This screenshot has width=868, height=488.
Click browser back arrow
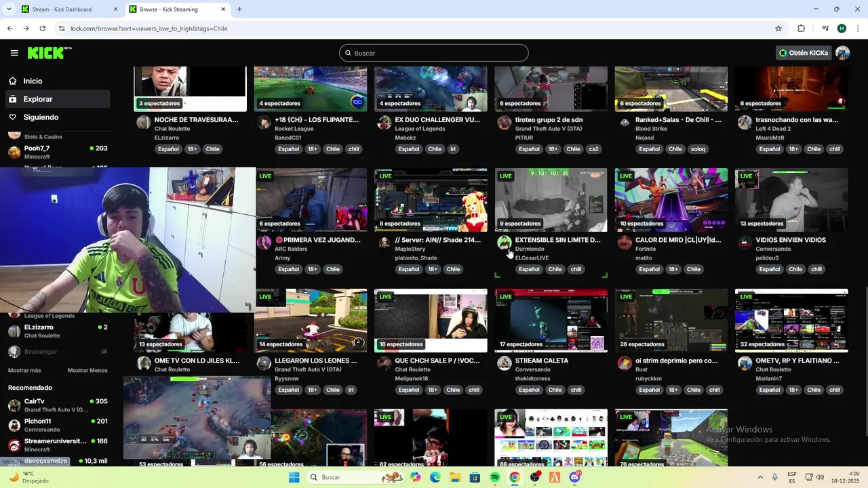click(x=9, y=28)
